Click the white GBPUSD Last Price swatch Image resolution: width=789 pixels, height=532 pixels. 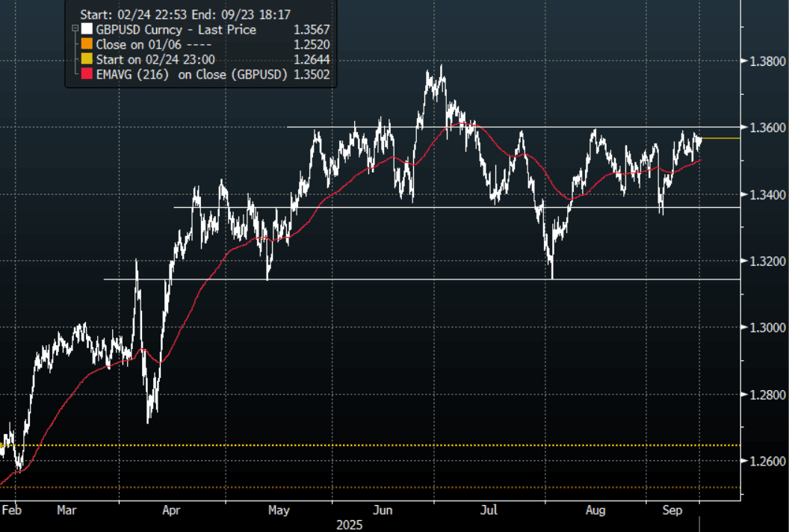[x=87, y=30]
